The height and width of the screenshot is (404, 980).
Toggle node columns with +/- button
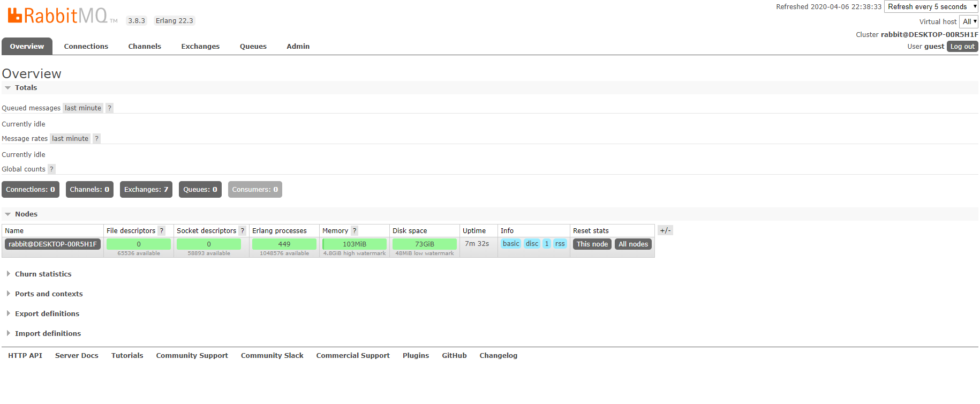(x=665, y=230)
